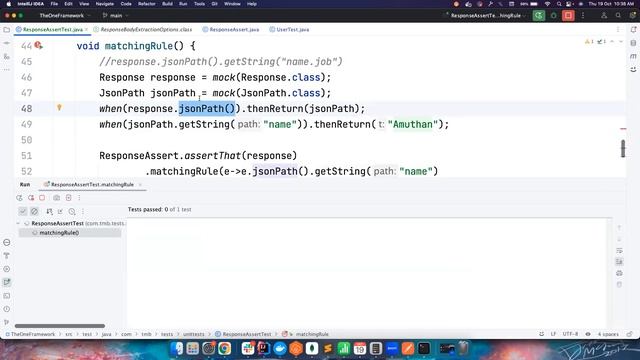Click the UTF-8 encoding in the status bar
This screenshot has height=360, width=640.
pos(570,334)
